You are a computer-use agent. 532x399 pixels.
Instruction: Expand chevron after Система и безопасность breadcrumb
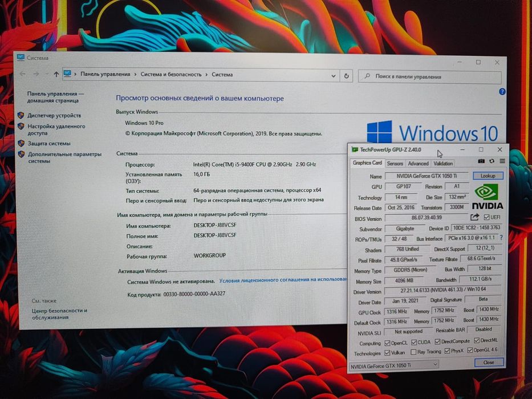coord(206,75)
